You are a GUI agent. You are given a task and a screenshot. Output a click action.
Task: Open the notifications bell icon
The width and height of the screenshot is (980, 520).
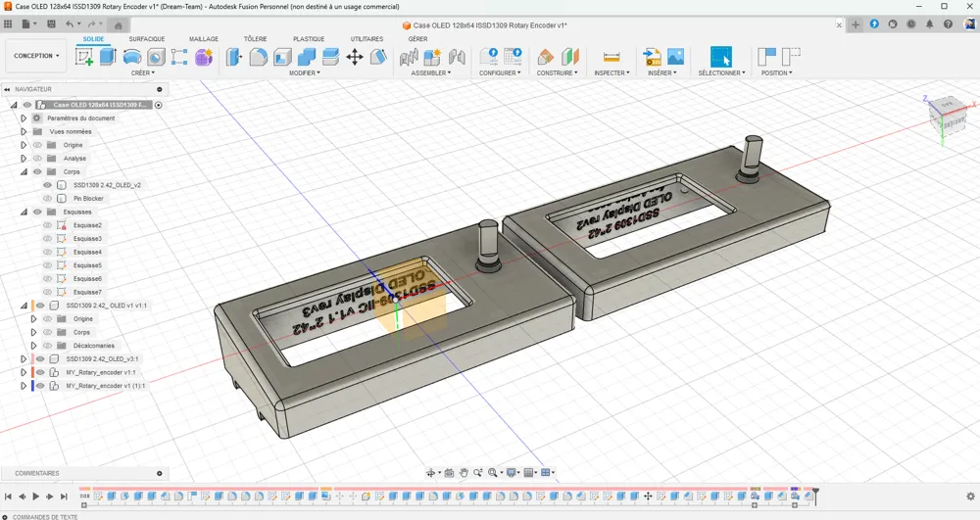929,24
